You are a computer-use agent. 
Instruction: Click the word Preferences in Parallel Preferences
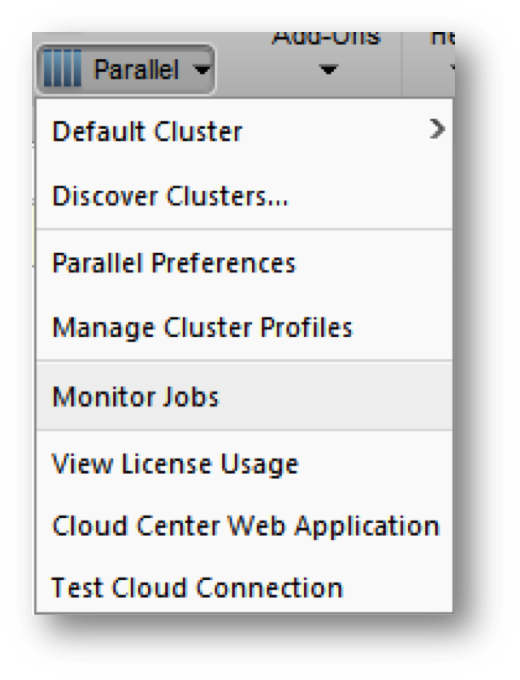point(223,263)
